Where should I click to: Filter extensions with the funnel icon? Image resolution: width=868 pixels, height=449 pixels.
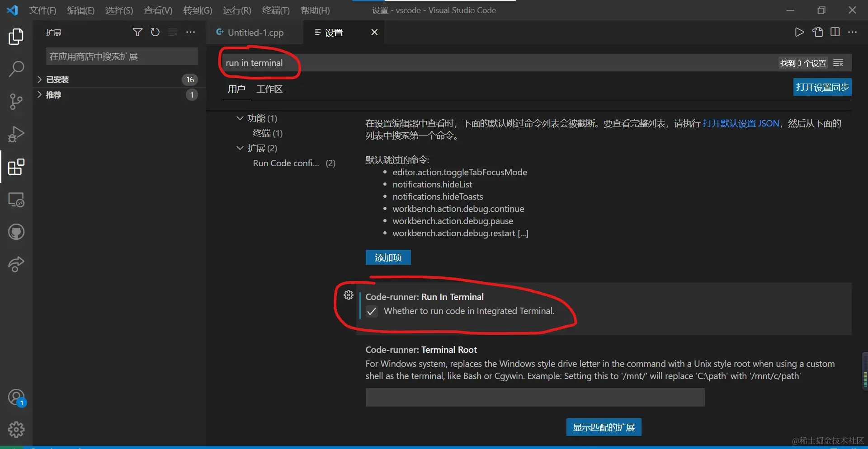(x=137, y=32)
